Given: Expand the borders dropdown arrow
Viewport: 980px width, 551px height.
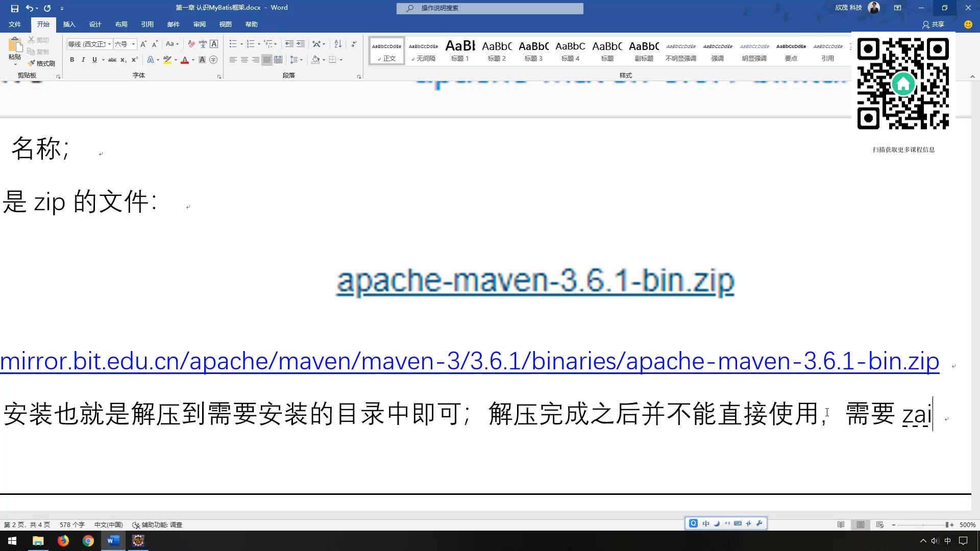Looking at the screenshot, I should pos(341,60).
